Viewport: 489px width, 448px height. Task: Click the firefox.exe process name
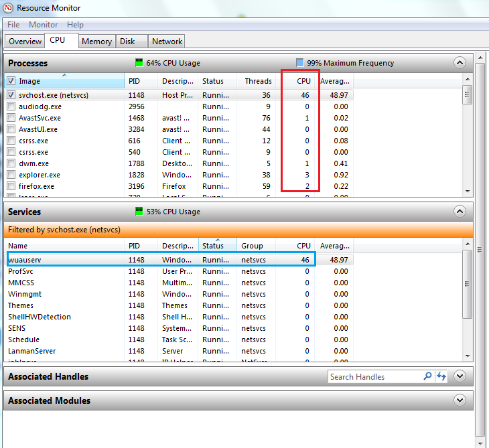(36, 186)
